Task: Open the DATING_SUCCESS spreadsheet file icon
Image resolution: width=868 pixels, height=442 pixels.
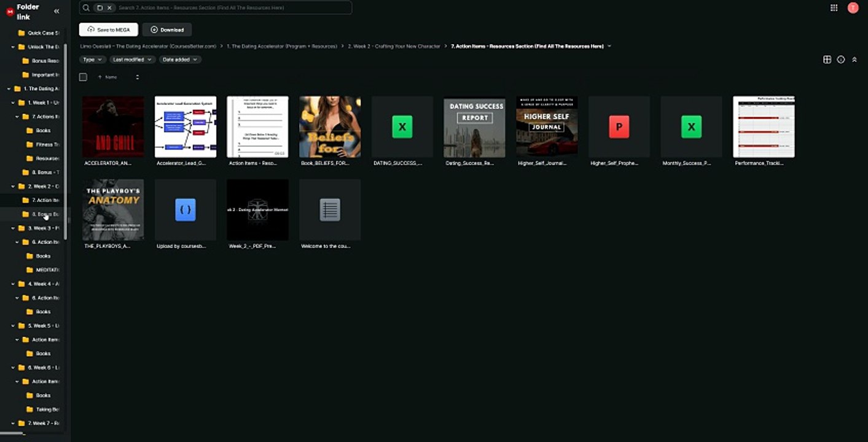Action: (402, 126)
